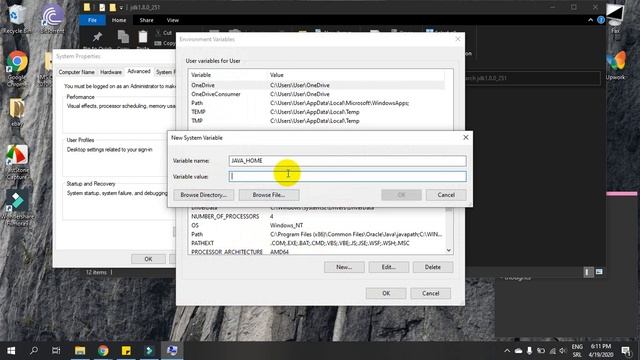This screenshot has height=360, width=640.
Task: Click the Browse Directory button
Action: point(203,195)
